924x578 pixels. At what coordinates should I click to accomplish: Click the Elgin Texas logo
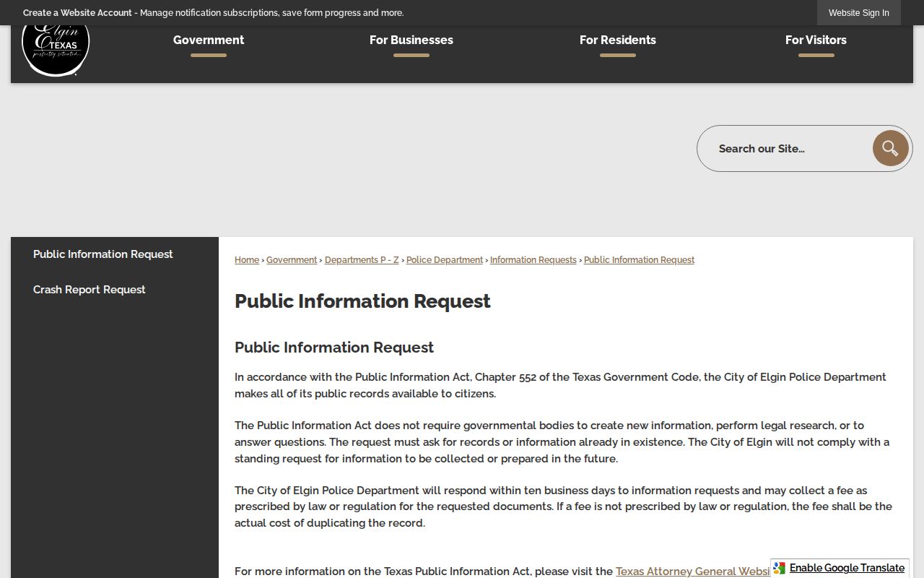coord(56,49)
